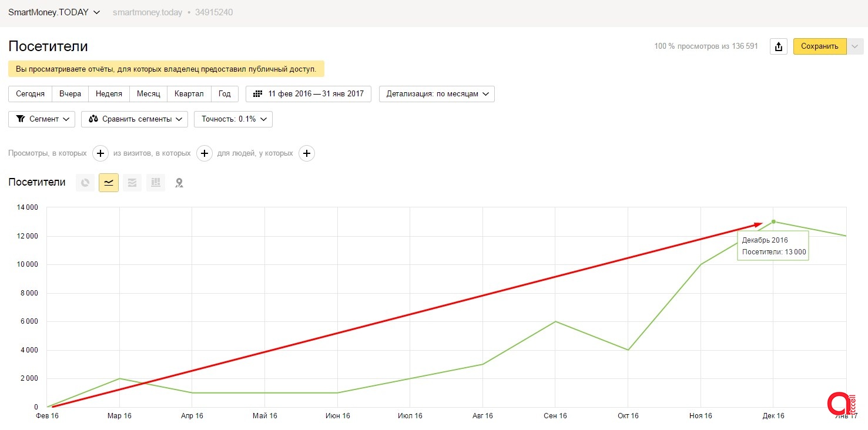This screenshot has width=868, height=430.
Task: Add condition for 'из визитов, в которых'
Action: [204, 153]
